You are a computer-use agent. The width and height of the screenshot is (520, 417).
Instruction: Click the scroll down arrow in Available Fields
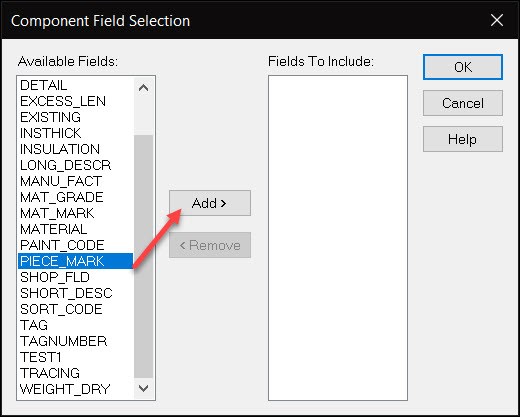143,388
